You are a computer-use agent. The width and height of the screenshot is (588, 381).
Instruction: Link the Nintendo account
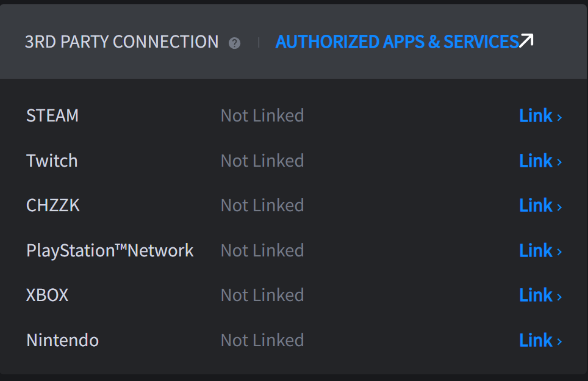(x=536, y=340)
